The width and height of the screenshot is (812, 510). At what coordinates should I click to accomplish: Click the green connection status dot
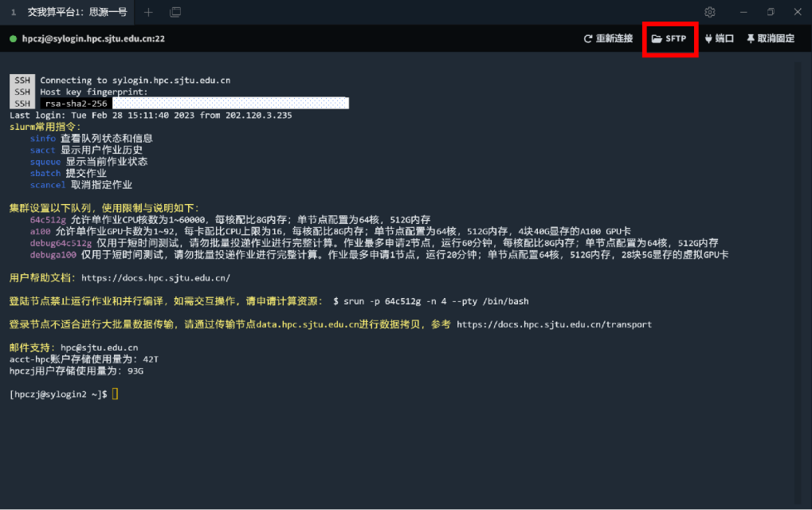[13, 39]
